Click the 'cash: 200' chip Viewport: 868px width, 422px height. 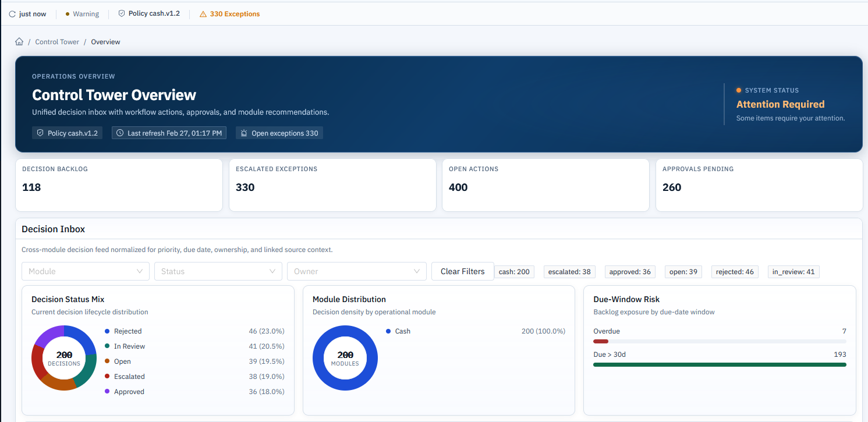(x=515, y=271)
